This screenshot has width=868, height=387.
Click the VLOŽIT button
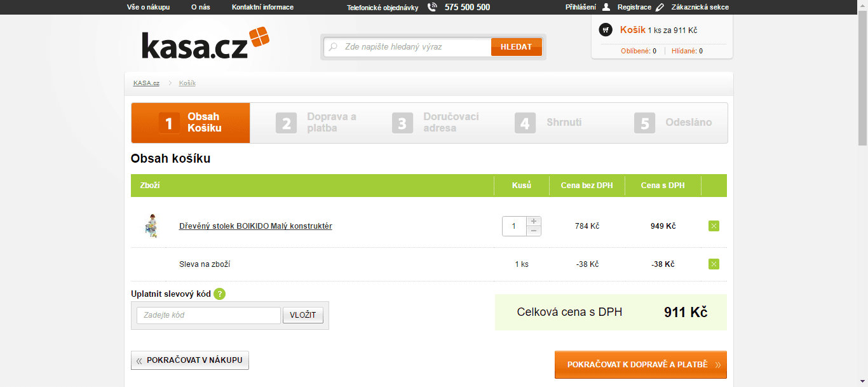point(303,315)
